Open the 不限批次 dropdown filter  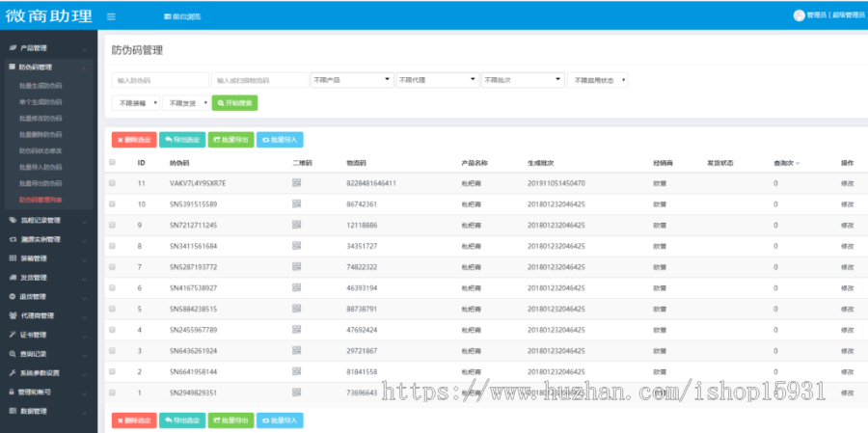(522, 80)
